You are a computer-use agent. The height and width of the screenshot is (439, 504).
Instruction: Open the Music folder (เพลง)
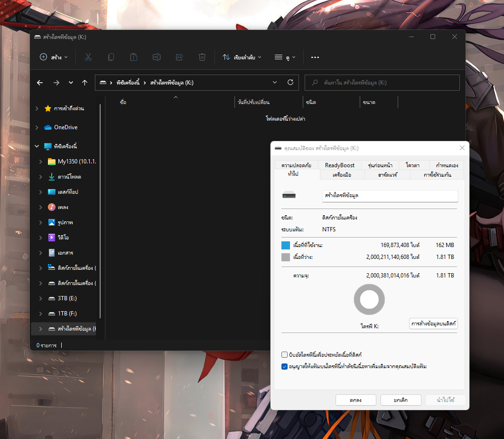58,207
